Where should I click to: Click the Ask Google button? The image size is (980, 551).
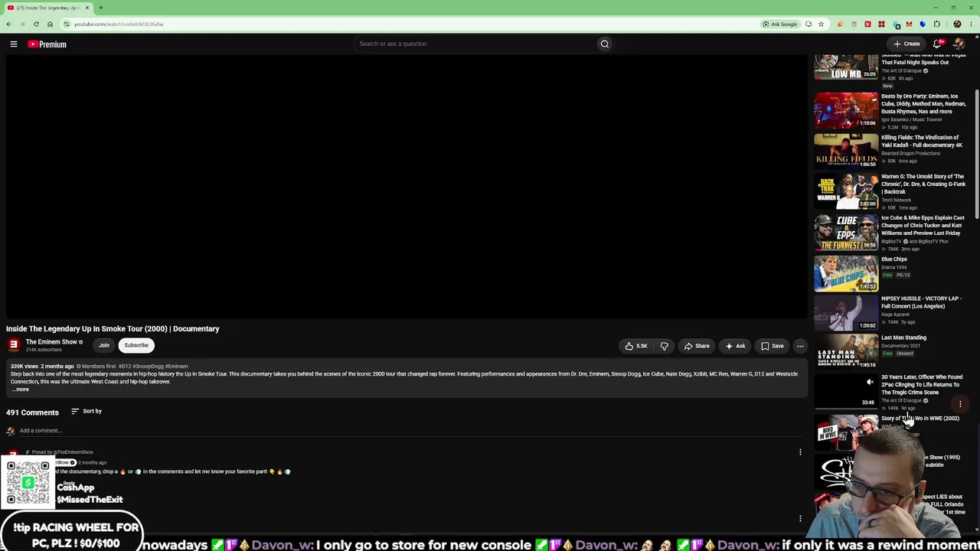coord(779,24)
